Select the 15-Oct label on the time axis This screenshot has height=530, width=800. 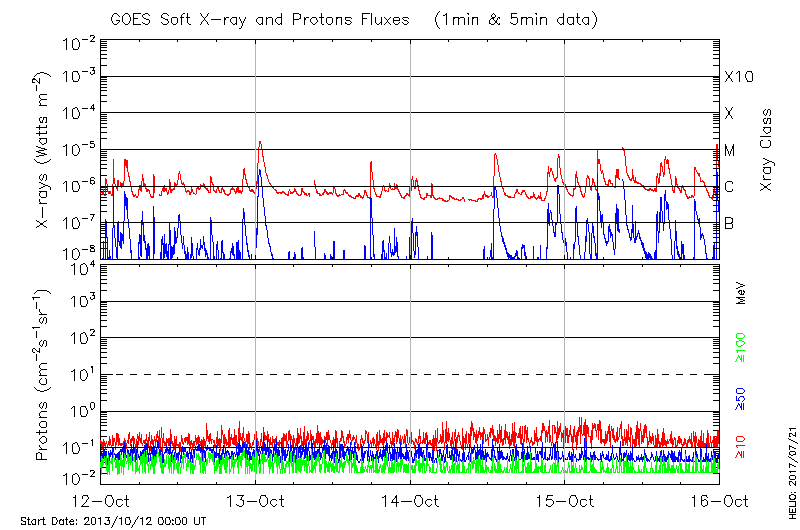[x=565, y=500]
